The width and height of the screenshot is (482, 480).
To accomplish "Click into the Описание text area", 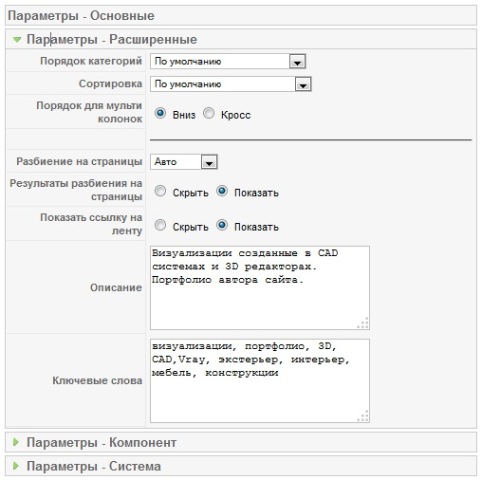I will coord(260,288).
